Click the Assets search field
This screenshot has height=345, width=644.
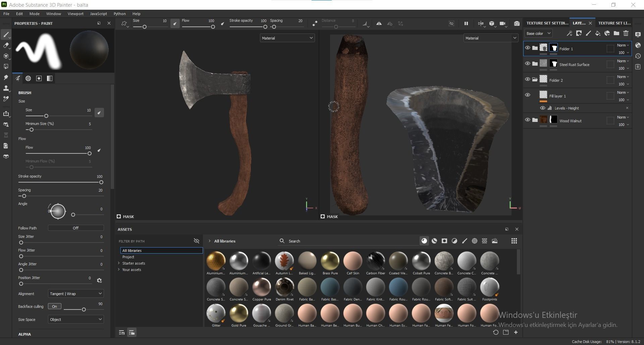click(x=349, y=241)
